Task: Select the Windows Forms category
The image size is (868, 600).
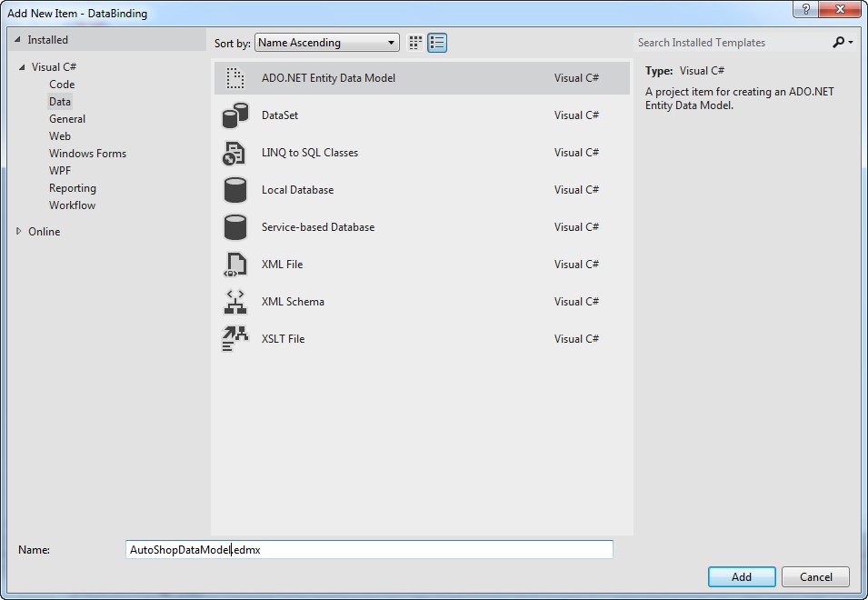Action: point(87,154)
